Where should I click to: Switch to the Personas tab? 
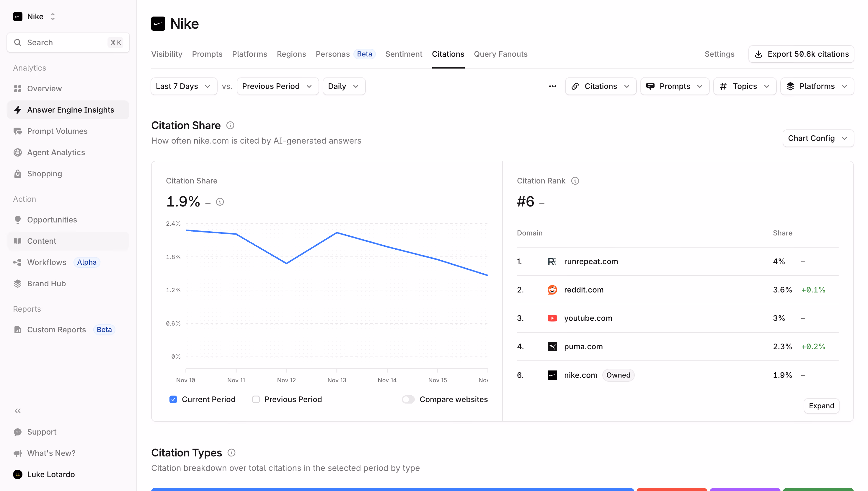345,54
